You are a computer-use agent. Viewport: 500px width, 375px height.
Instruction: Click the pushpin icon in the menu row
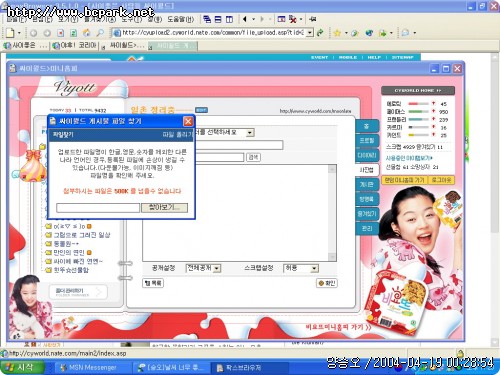312,19
